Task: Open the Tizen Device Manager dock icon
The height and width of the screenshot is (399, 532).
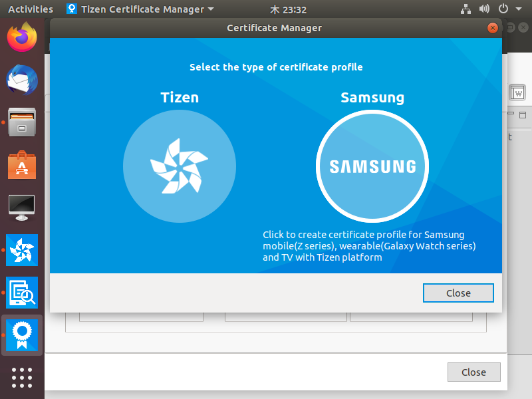Action: tap(22, 293)
